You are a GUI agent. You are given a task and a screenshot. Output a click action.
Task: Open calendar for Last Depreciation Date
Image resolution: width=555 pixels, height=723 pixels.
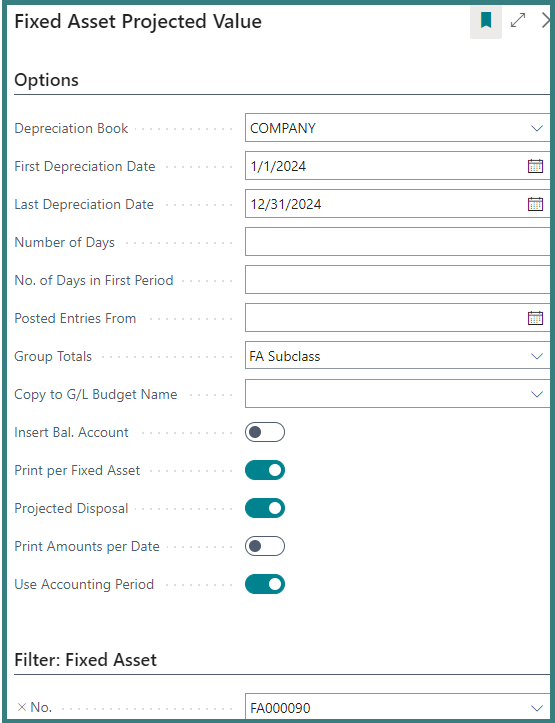point(535,204)
